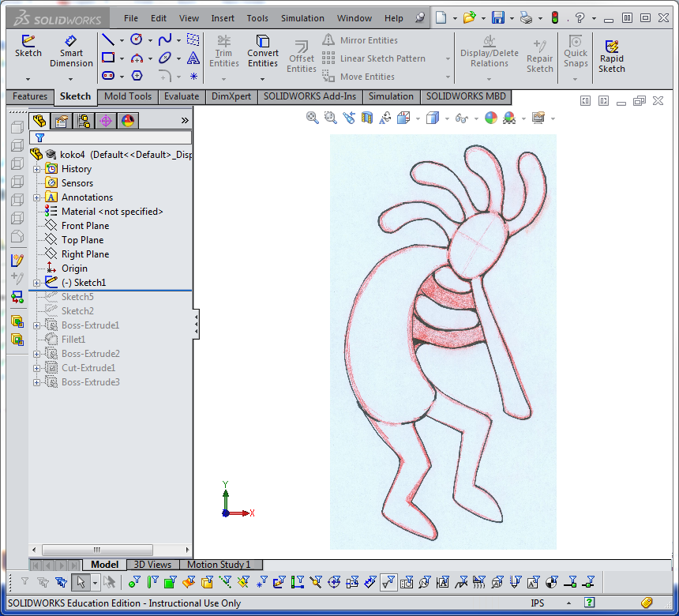Image resolution: width=679 pixels, height=616 pixels.
Task: Click the panel collapse handle arrows
Action: [196, 324]
